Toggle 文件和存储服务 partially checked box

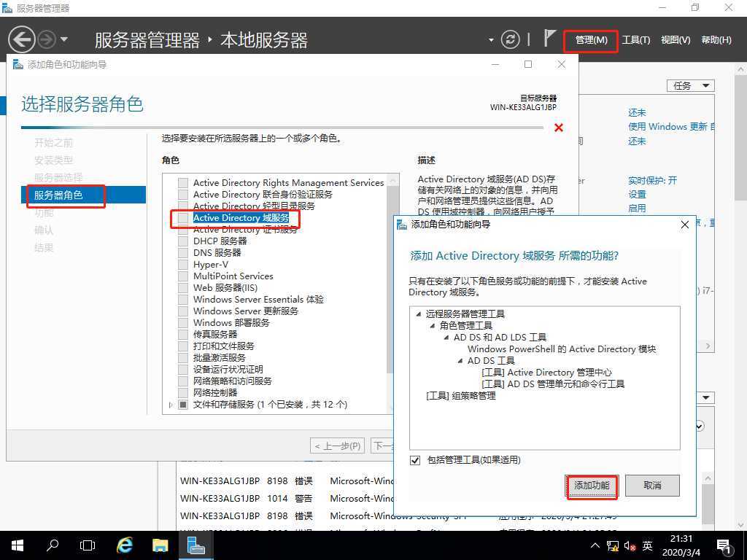point(183,405)
